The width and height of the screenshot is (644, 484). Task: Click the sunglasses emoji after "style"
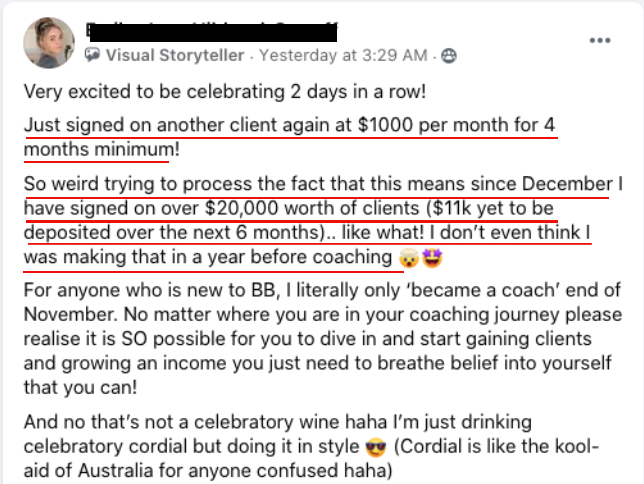tap(376, 447)
